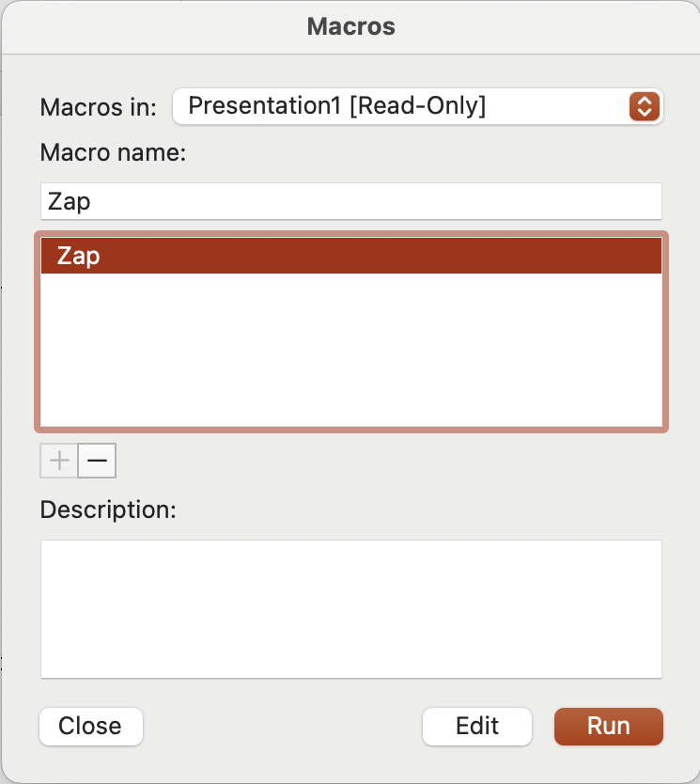
Task: Click the add macro plus button
Action: coord(59,461)
